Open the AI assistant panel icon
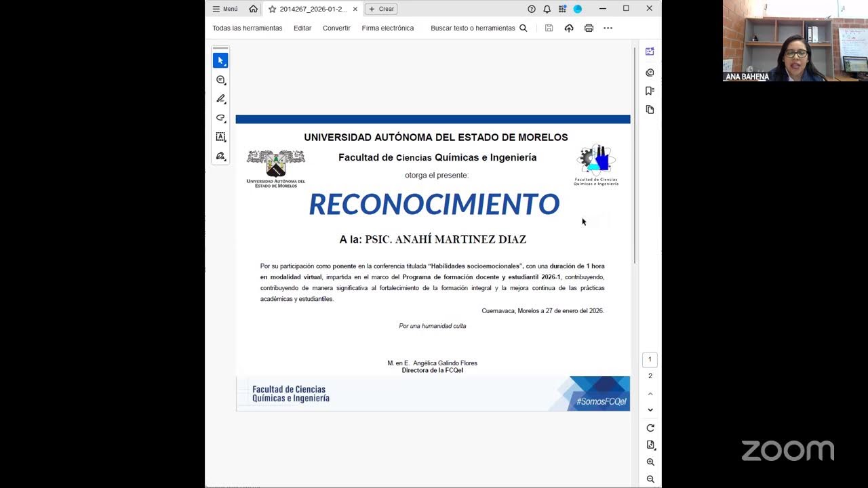This screenshot has height=488, width=868. click(650, 52)
